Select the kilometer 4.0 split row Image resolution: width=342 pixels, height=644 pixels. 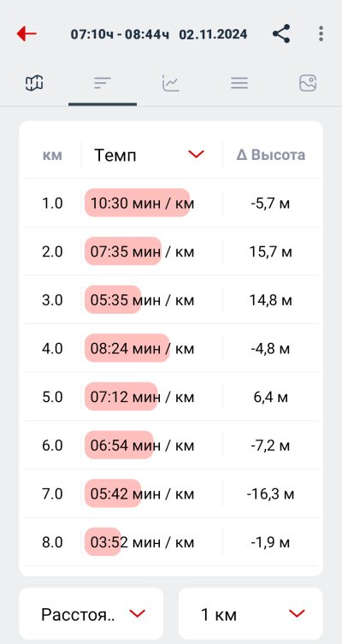[171, 349]
